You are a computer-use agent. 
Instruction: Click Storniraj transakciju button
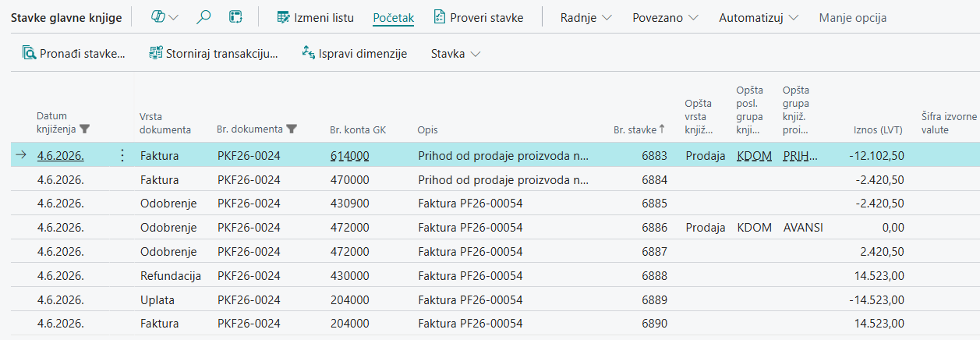click(x=213, y=54)
